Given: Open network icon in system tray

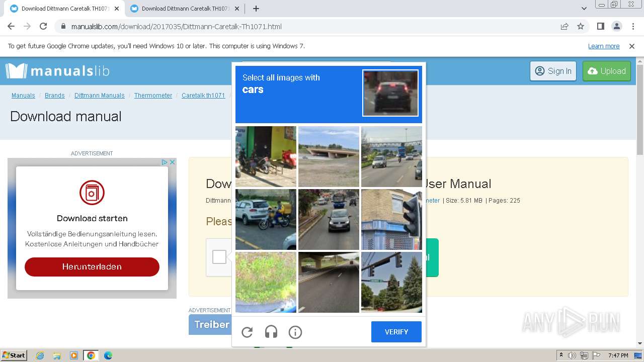Looking at the screenshot, I should tap(584, 355).
